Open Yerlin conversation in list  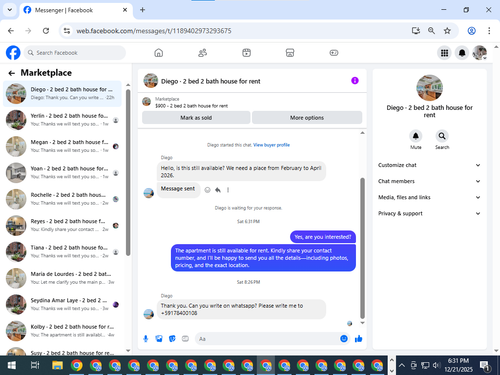pyautogui.click(x=62, y=120)
